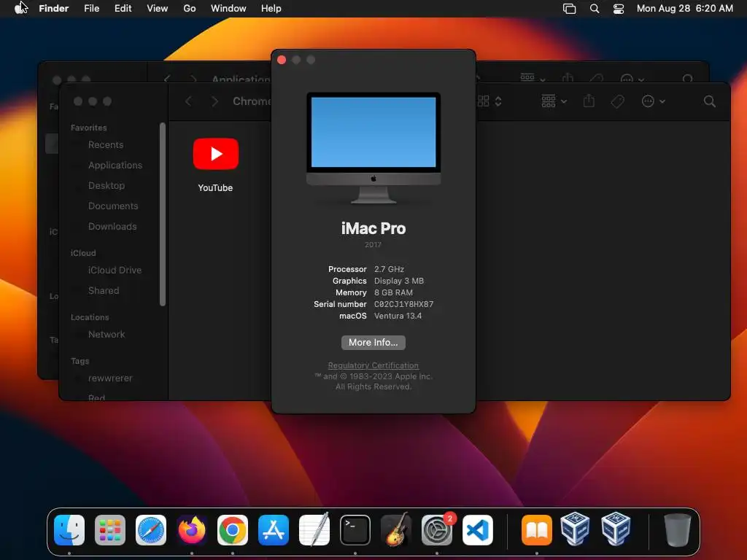Open action menu in back Applications window
The image size is (747, 560).
(632, 78)
